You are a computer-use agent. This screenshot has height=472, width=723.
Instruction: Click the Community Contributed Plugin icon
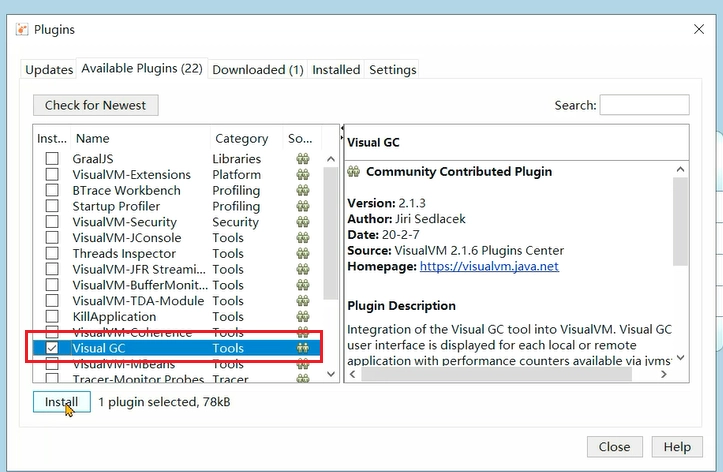(x=354, y=172)
